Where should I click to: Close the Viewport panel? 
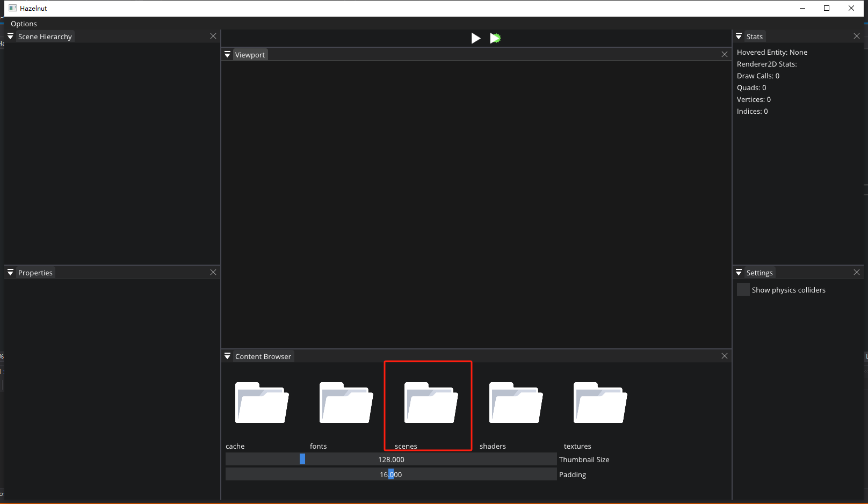tap(725, 54)
